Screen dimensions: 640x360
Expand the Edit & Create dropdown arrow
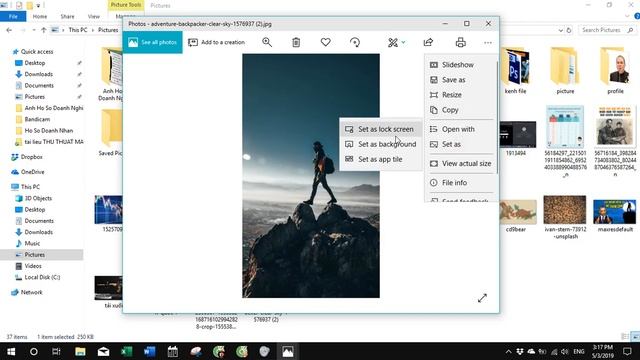point(403,42)
